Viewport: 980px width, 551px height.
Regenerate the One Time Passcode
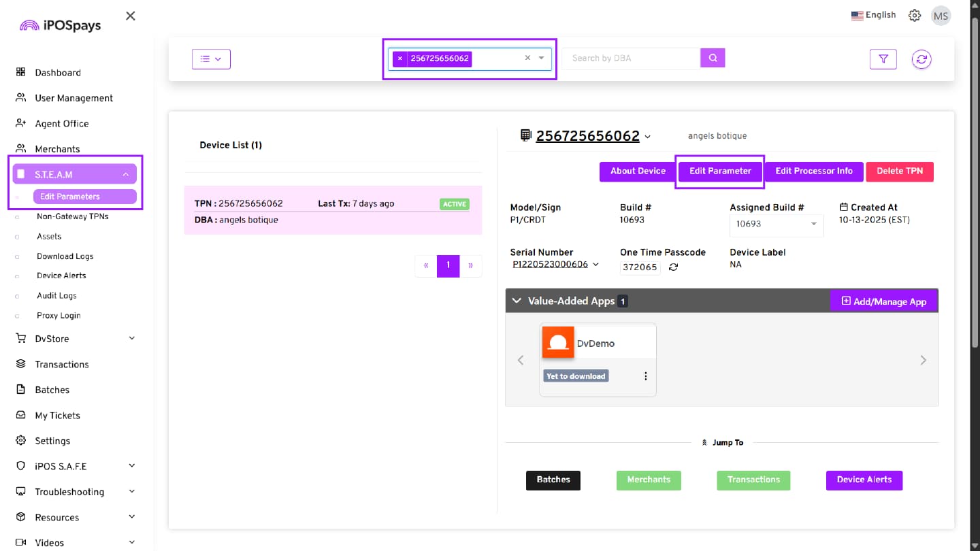click(673, 267)
